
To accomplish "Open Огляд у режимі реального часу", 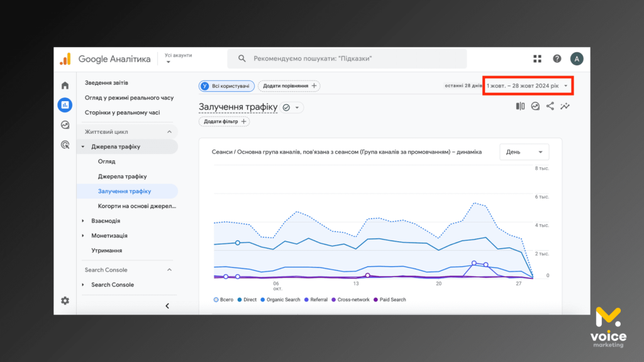I will [129, 98].
